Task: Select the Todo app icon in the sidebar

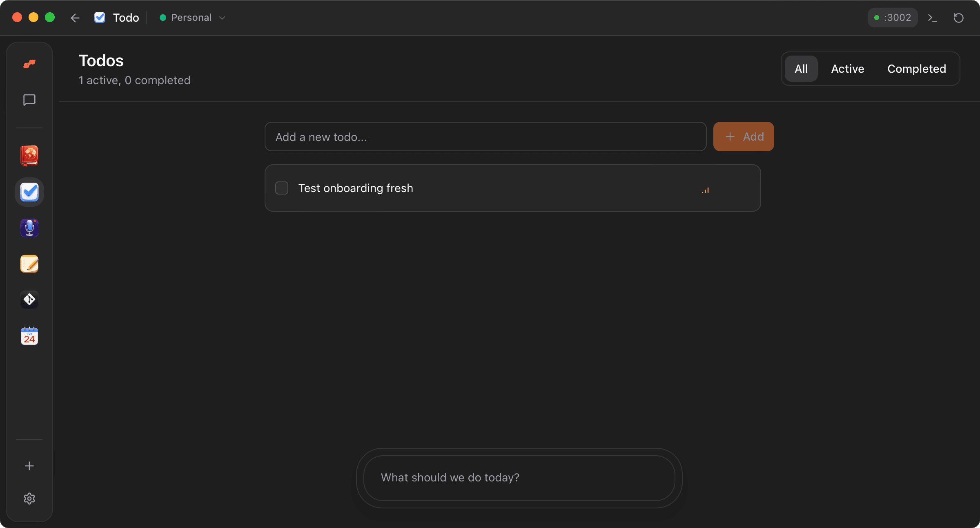Action: click(29, 192)
